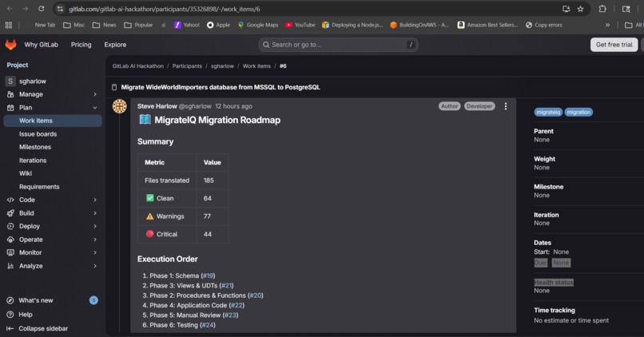Click the GitLab fox logo
This screenshot has width=644, height=337.
10,45
